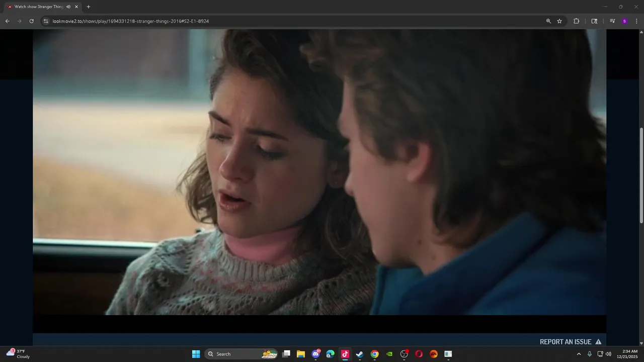644x362 pixels.
Task: Click the REPORT AN ISSUE link
Action: click(x=571, y=342)
